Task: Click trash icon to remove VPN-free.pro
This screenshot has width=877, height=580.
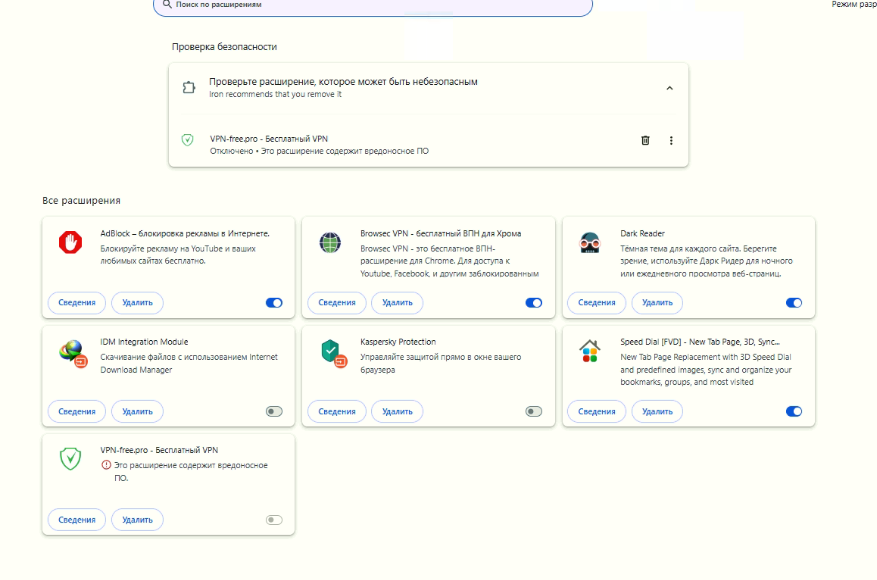Action: point(645,140)
